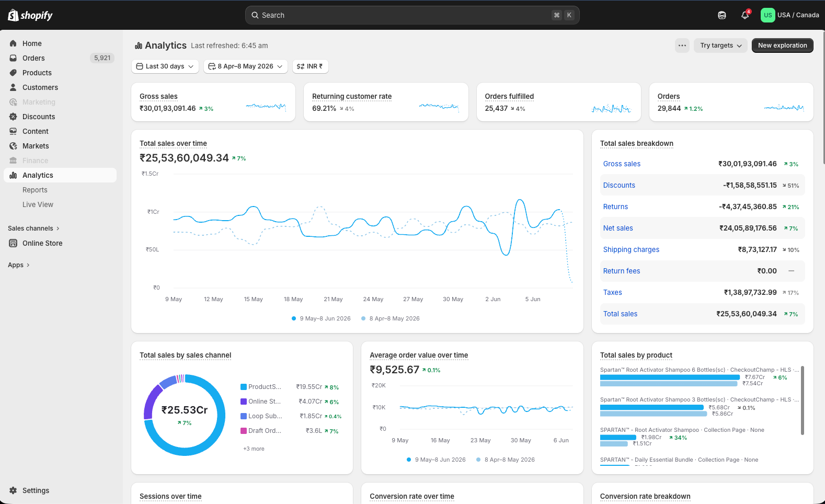Click the New exploration button
The image size is (825, 504).
[782, 45]
